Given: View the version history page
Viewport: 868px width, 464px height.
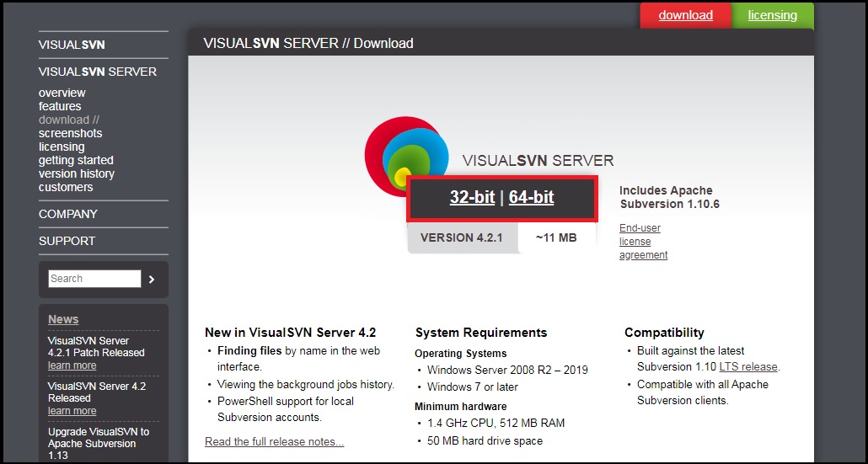Looking at the screenshot, I should [x=77, y=173].
